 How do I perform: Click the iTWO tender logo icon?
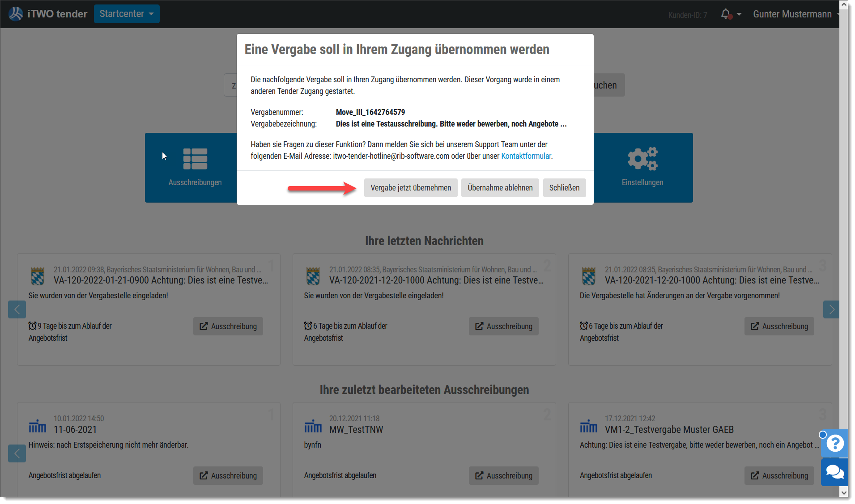pyautogui.click(x=16, y=14)
